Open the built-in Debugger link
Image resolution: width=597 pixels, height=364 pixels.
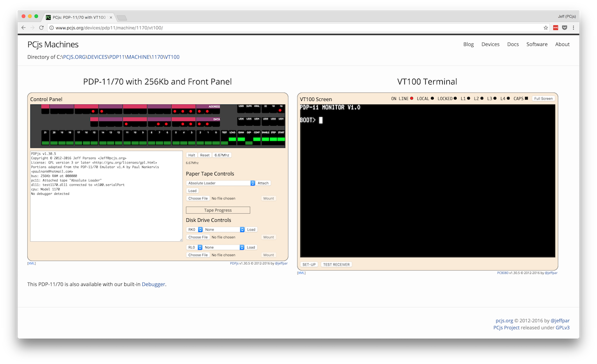(x=153, y=284)
